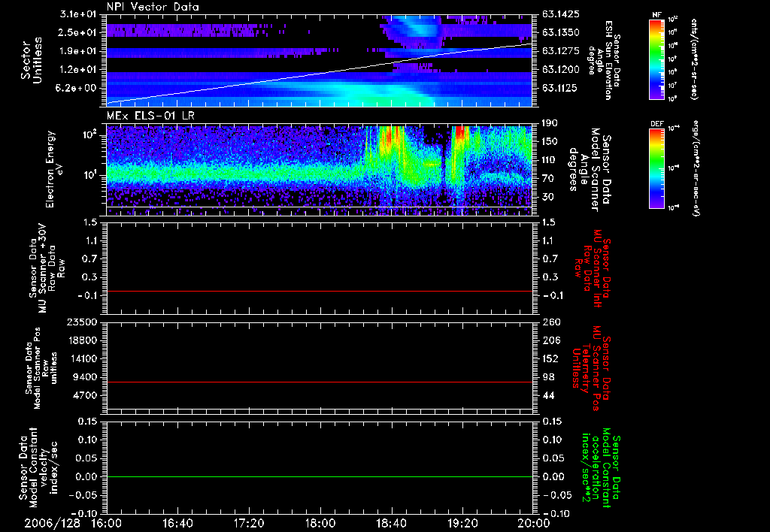Click the '23500' scanner position tick
The width and height of the screenshot is (770, 532).
point(82,322)
